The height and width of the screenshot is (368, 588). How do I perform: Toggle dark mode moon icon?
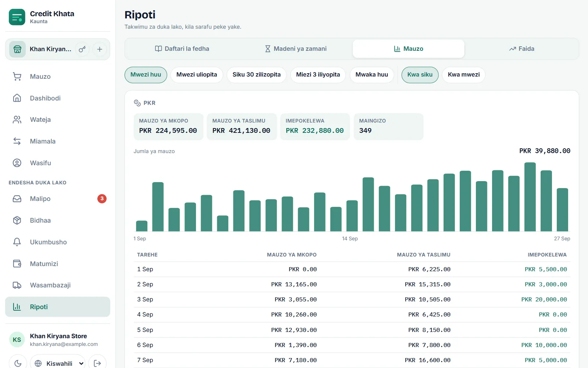pos(18,363)
